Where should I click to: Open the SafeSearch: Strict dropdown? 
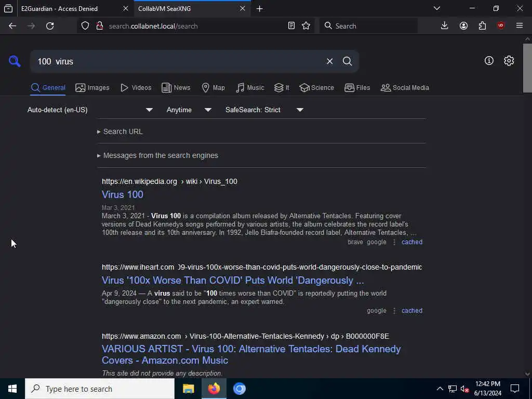(x=264, y=110)
